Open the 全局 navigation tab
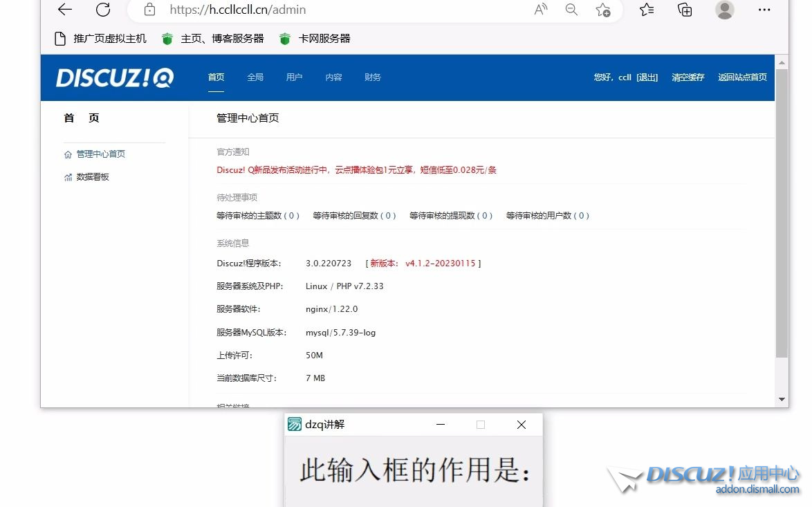 coord(255,77)
